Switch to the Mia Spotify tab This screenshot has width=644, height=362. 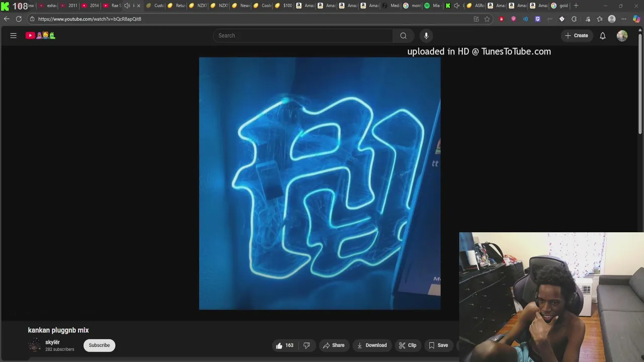(x=433, y=6)
